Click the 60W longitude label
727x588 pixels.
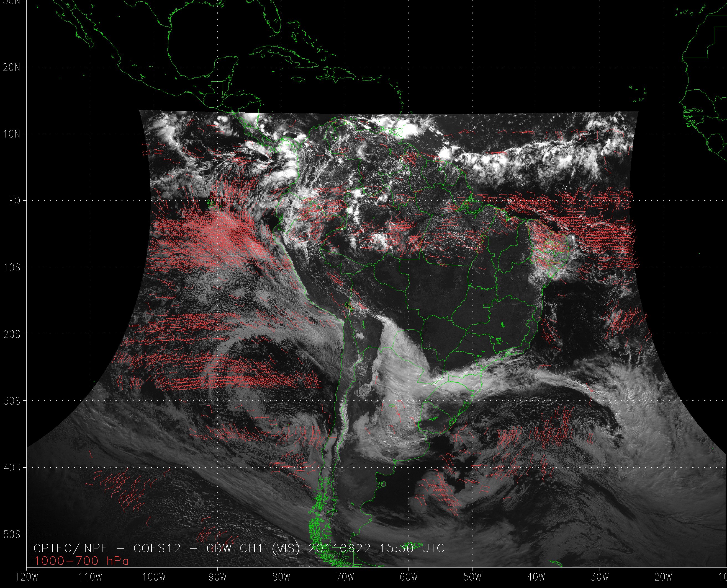click(x=409, y=577)
